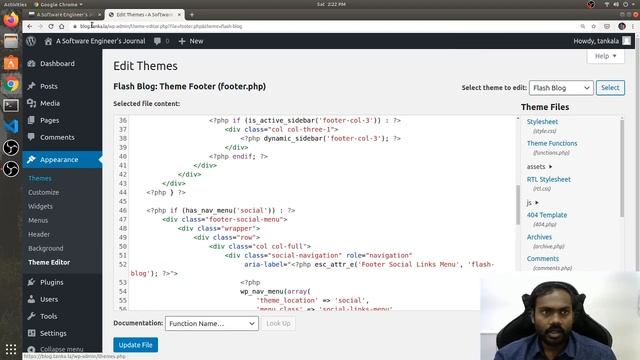Open a new Chrome tab
This screenshot has height=360, width=640.
point(191,14)
